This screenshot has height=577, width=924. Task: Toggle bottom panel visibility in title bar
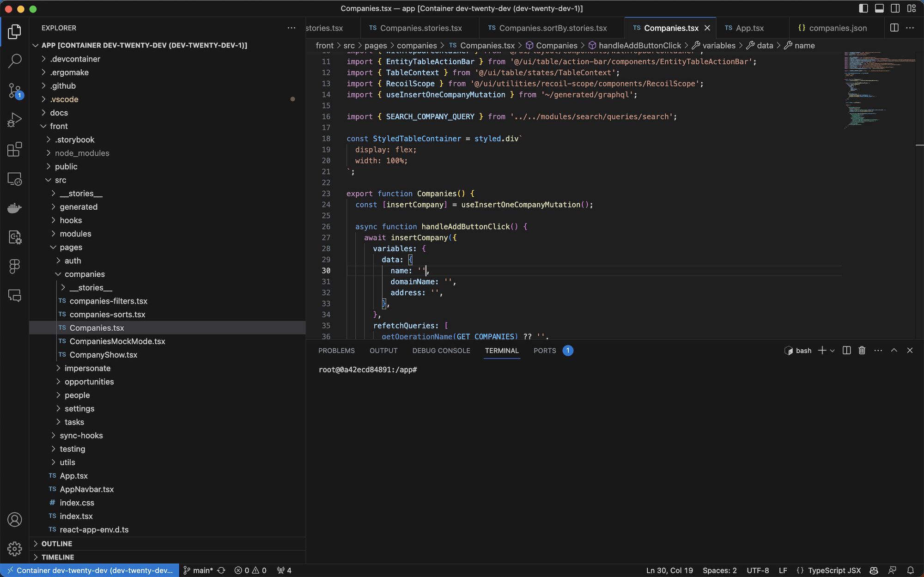click(879, 8)
